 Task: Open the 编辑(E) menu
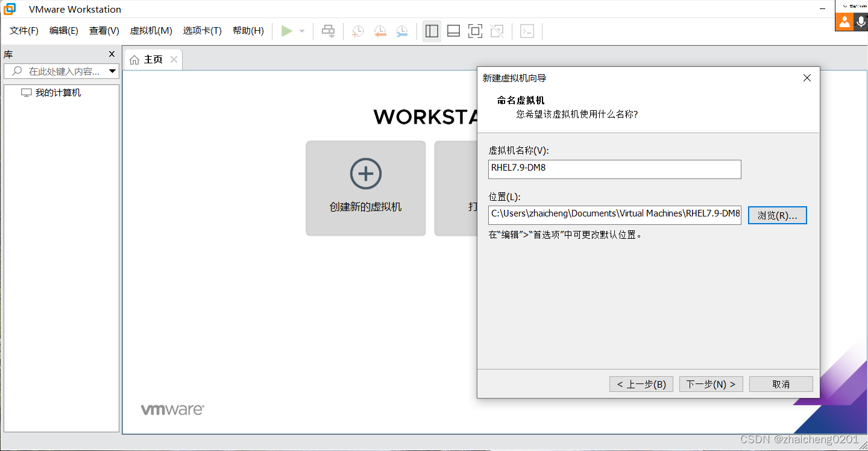click(x=64, y=31)
